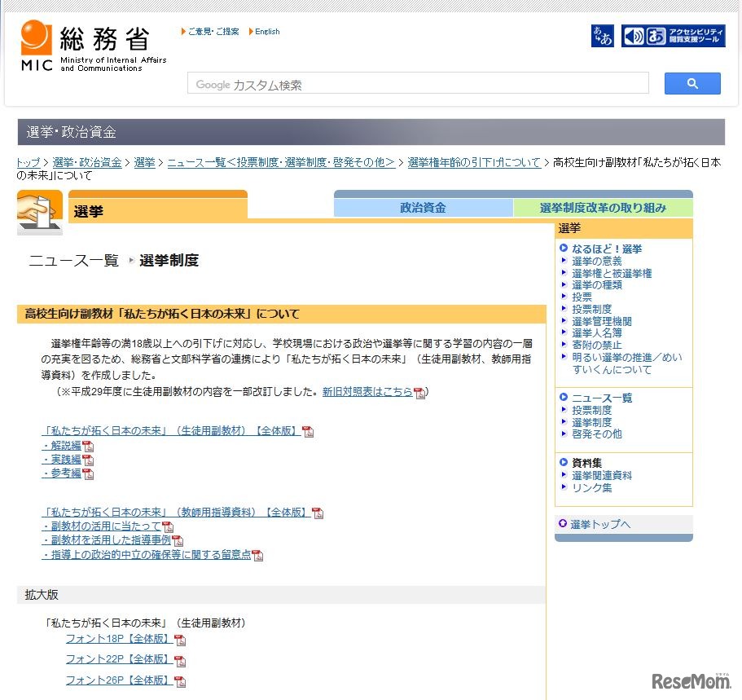Screen dimensions: 742x700
Task: Switch to the 政治資金 tab
Action: coord(424,206)
